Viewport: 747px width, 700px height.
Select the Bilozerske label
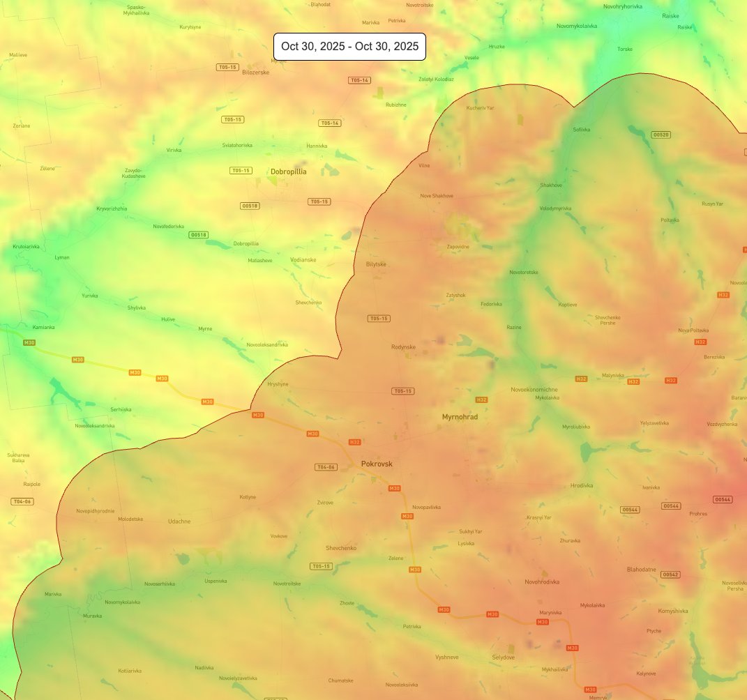point(255,73)
